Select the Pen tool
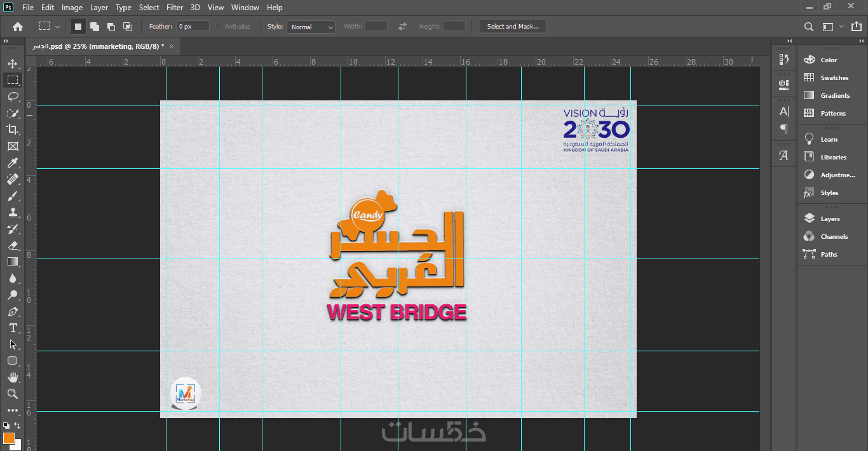This screenshot has height=451, width=868. point(13,311)
